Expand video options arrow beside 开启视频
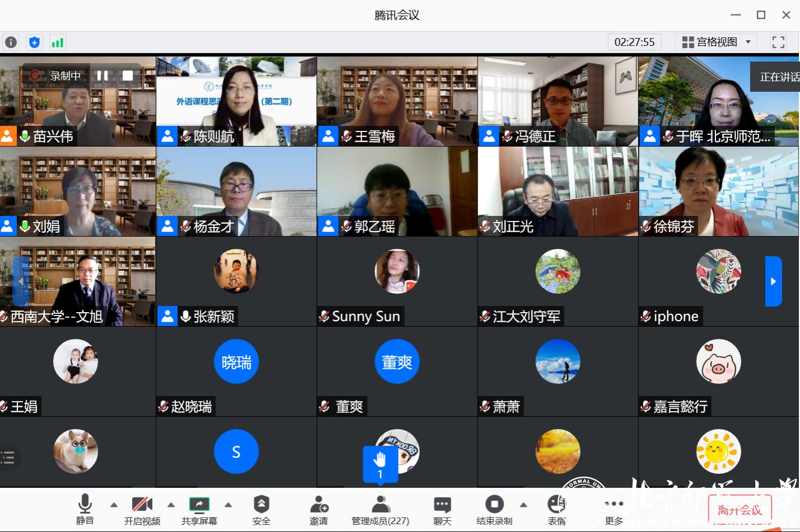The width and height of the screenshot is (800, 532). click(171, 505)
